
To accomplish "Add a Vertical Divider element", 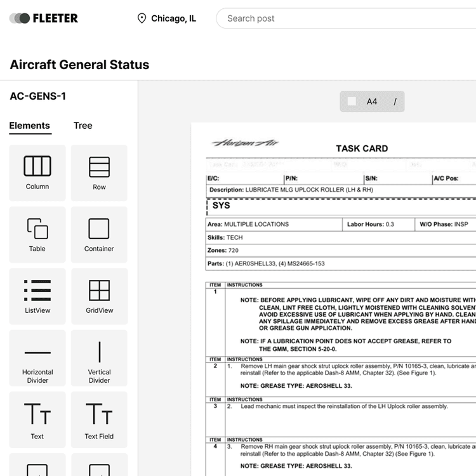I will tap(99, 357).
